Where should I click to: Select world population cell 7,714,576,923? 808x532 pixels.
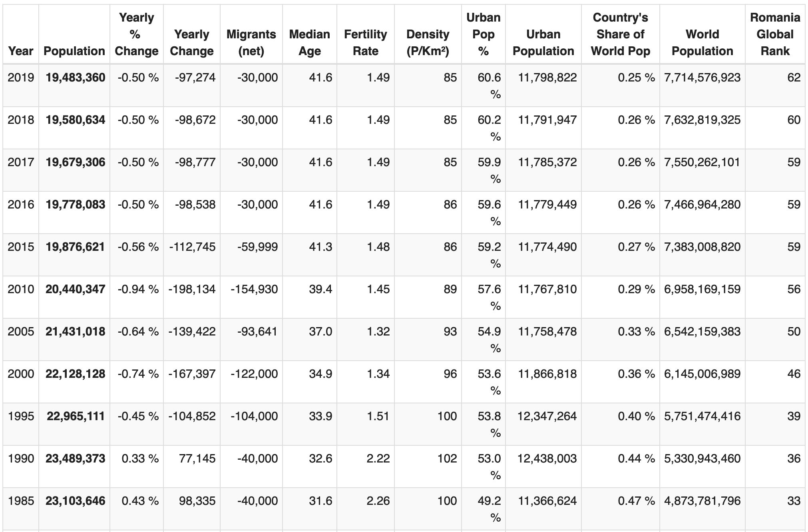click(x=703, y=77)
